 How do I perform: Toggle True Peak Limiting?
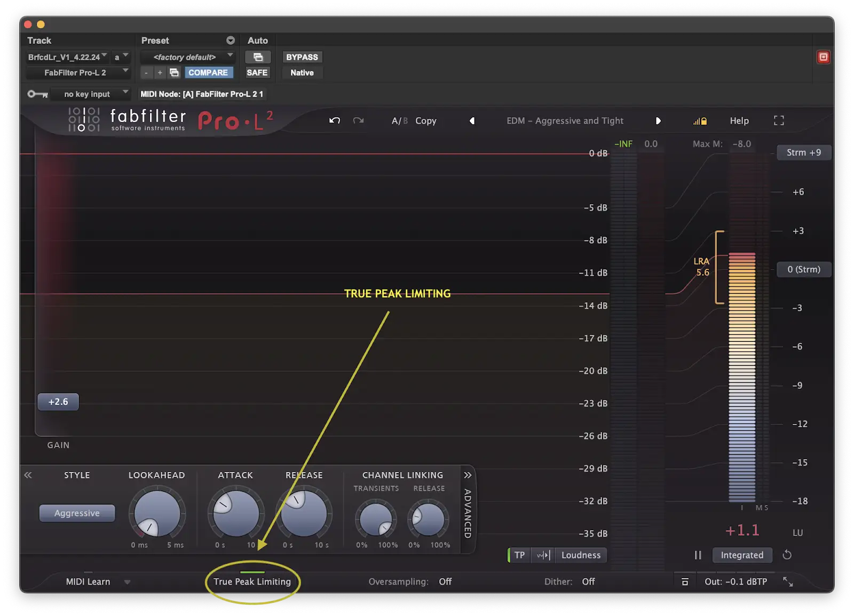click(252, 582)
